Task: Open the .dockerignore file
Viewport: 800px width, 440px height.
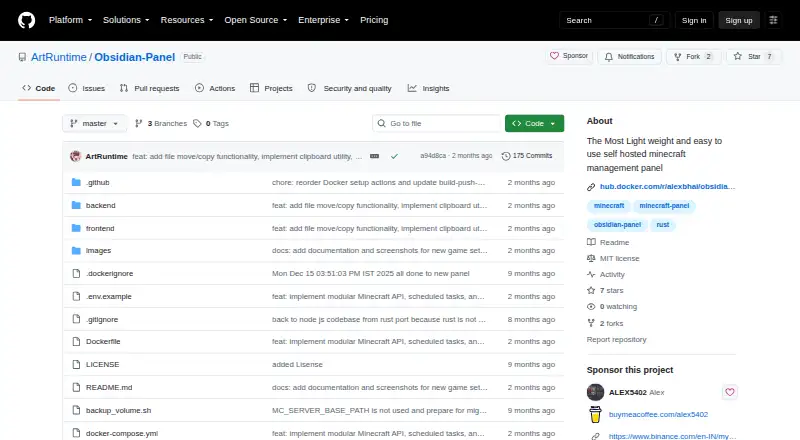Action: pos(109,274)
